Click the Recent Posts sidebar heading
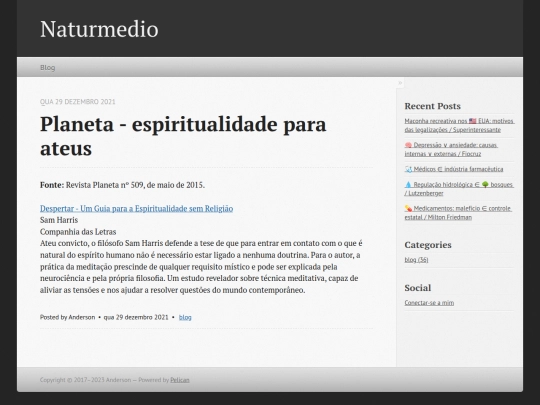This screenshot has width=540, height=405. pyautogui.click(x=433, y=106)
